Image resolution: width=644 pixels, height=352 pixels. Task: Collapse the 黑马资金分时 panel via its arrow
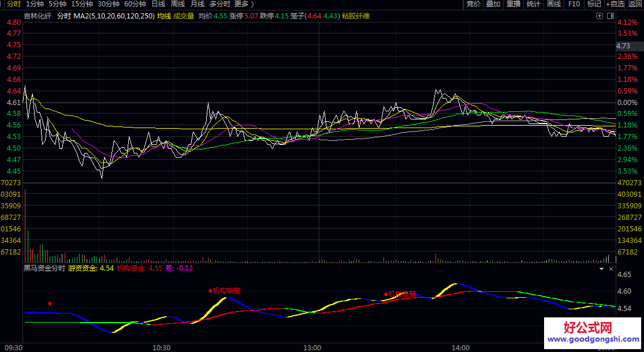[x=601, y=269]
